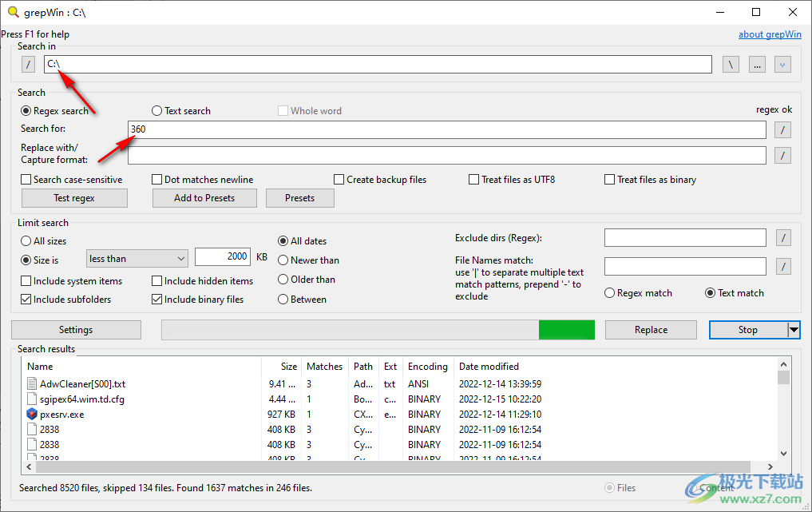Open Presets button

pyautogui.click(x=300, y=198)
